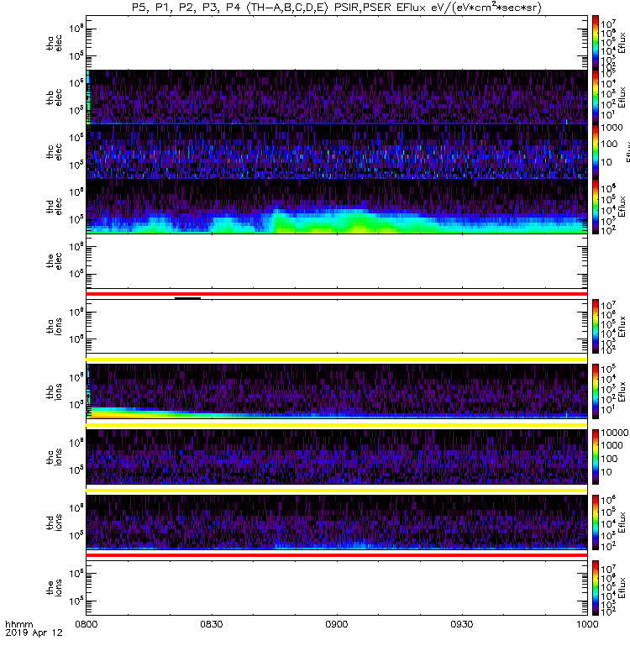Click the thc elec spectrogram panel
630x672 pixels.
337,152
